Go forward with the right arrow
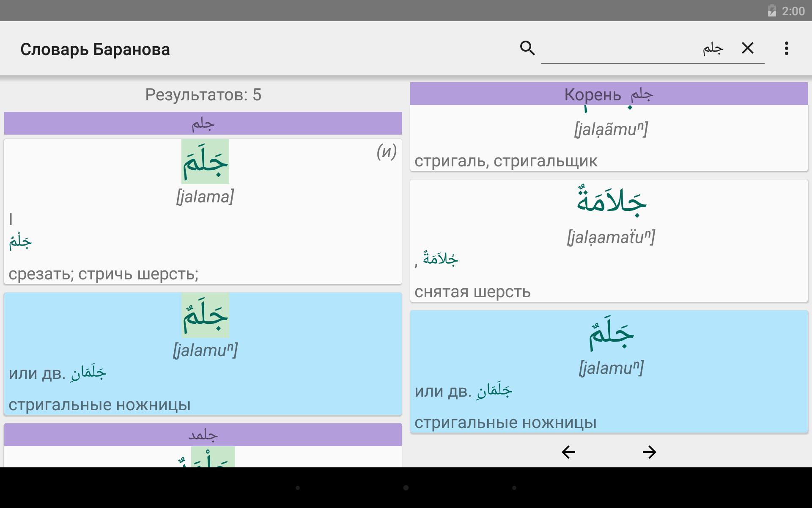Image resolution: width=812 pixels, height=508 pixels. click(x=649, y=452)
